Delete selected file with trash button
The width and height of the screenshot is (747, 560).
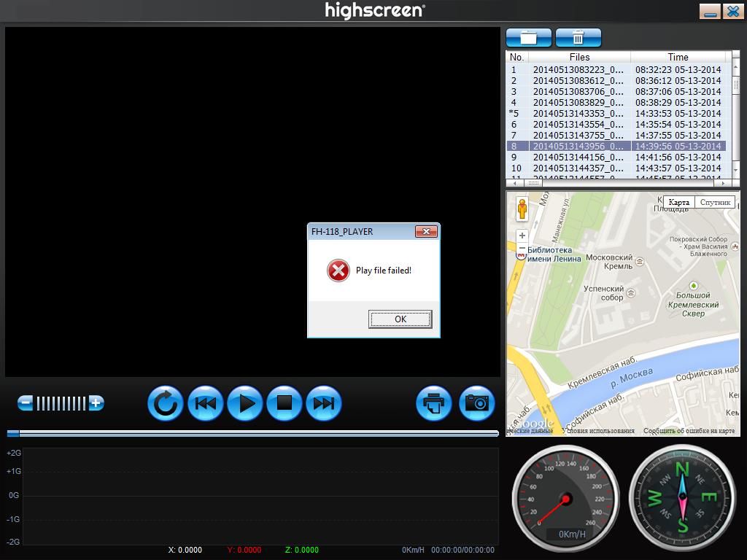pyautogui.click(x=578, y=38)
